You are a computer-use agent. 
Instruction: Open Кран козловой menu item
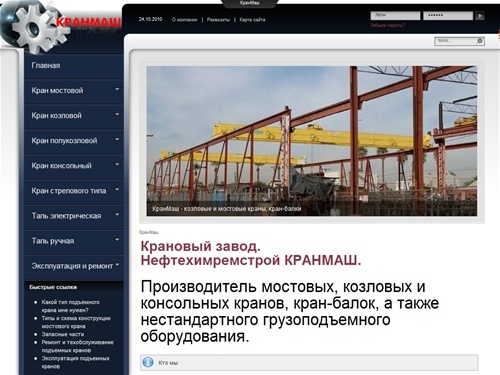pyautogui.click(x=74, y=116)
